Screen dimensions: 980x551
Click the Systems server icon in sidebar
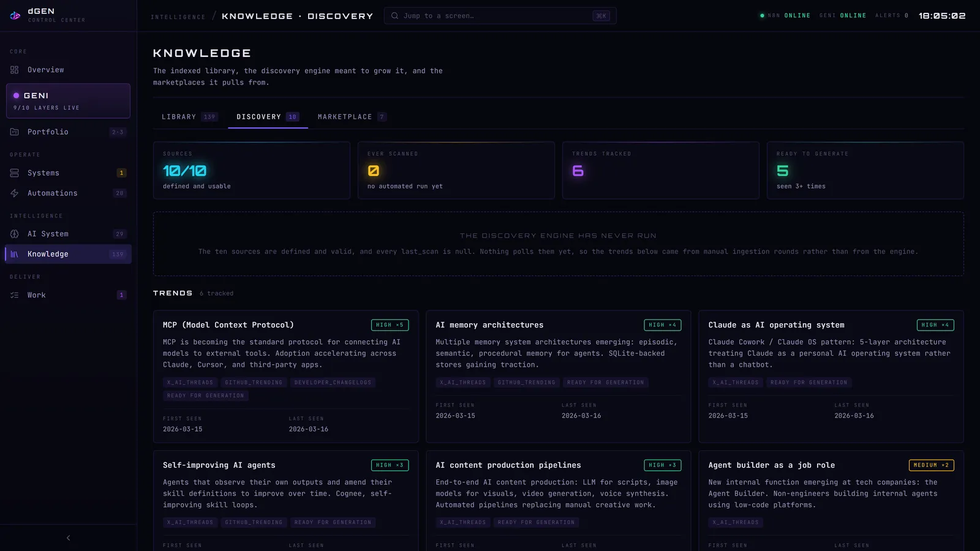(15, 173)
